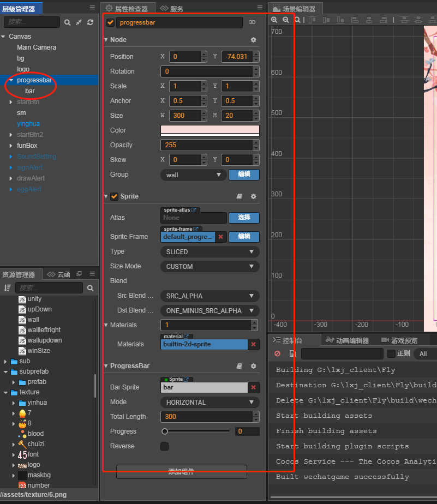Click the Sprite component help document icon
Viewport: 437px width, 504px height.
pos(239,196)
